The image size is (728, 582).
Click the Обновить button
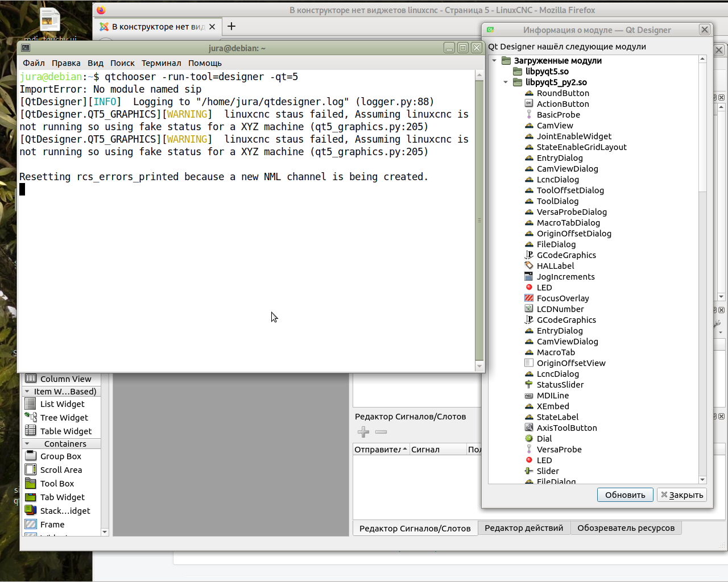pyautogui.click(x=625, y=495)
